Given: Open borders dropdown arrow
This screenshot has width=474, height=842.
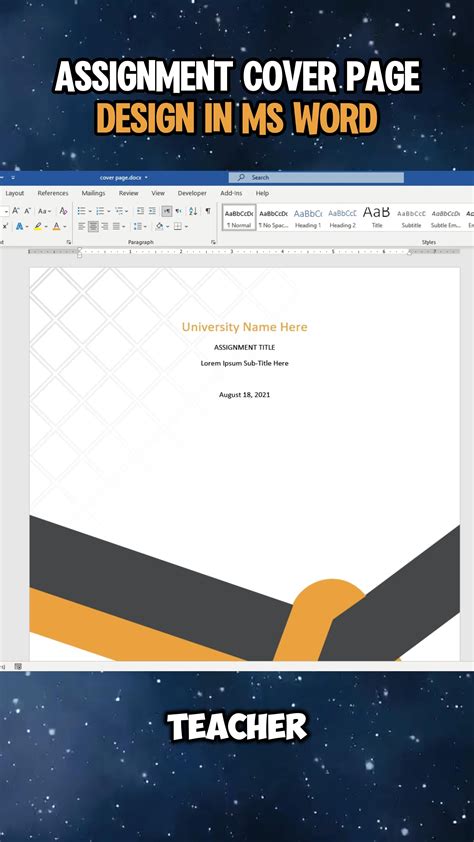Looking at the screenshot, I should [x=186, y=227].
